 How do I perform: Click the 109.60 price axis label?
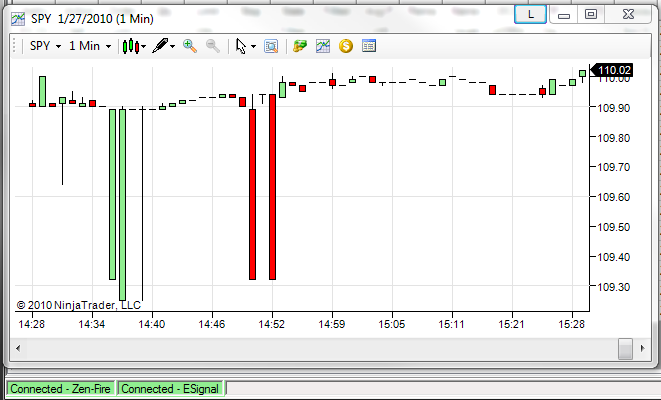pos(614,197)
